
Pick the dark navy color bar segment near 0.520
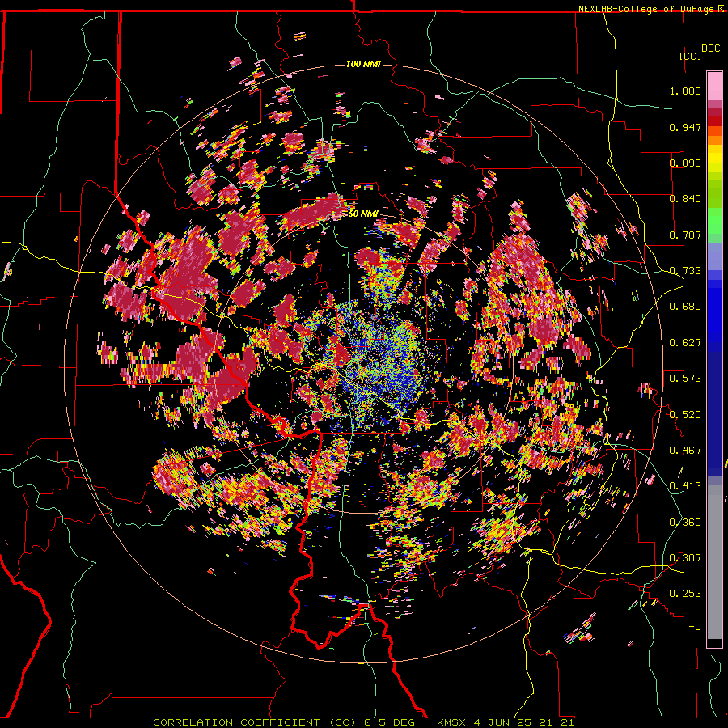coord(714,408)
